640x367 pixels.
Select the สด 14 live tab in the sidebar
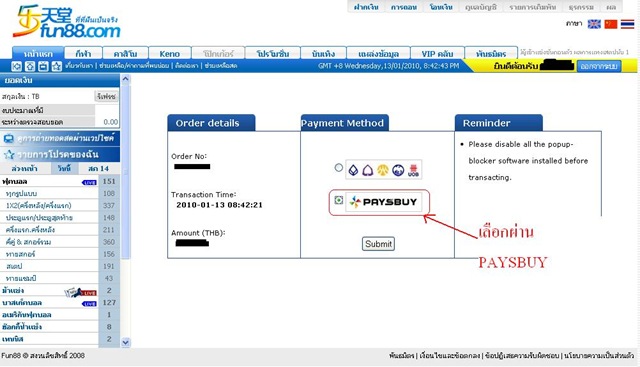coord(98,168)
